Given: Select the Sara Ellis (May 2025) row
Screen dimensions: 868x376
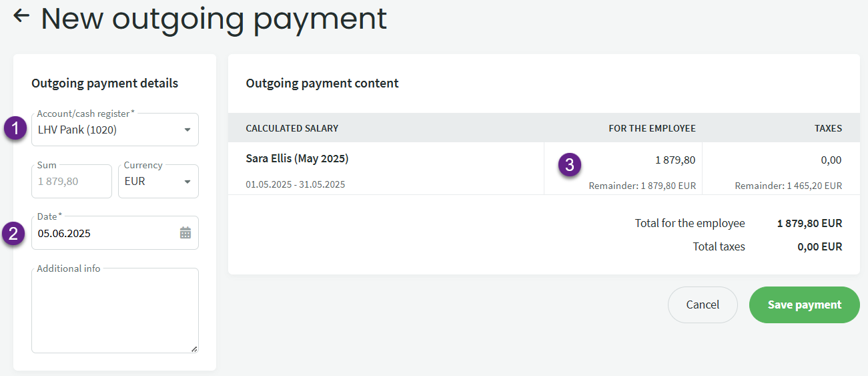Looking at the screenshot, I should 297,159.
